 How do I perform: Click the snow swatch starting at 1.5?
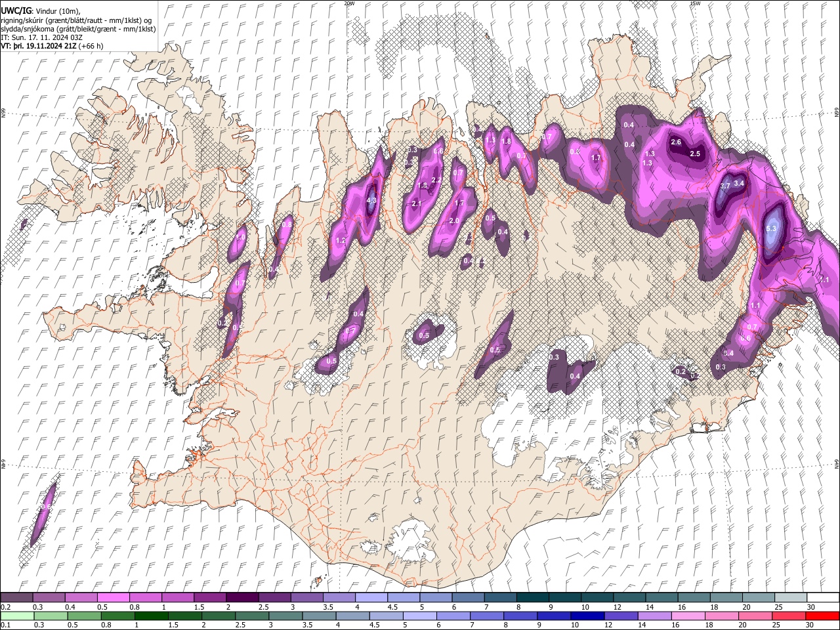point(209,597)
